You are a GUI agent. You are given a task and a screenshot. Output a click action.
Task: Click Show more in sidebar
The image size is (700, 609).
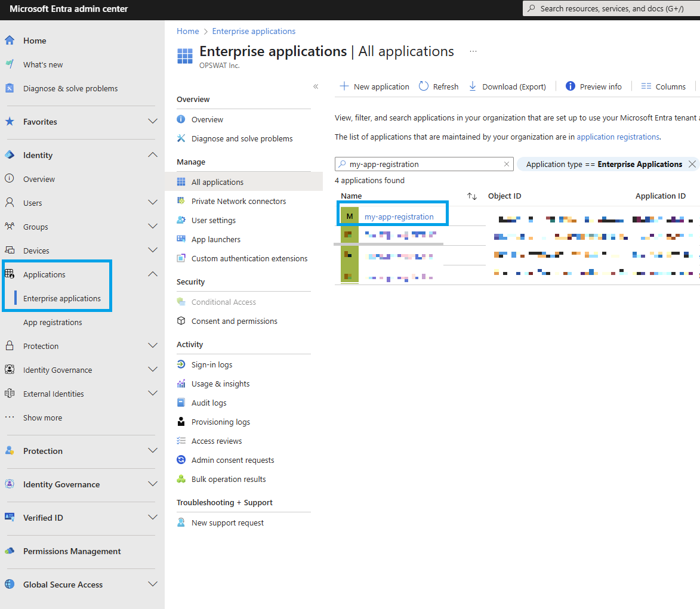tap(43, 418)
